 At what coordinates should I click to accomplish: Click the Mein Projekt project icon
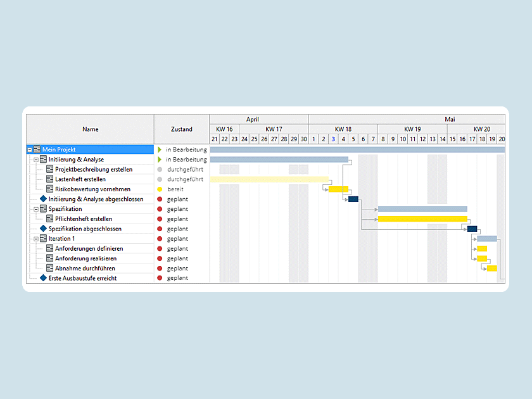35,149
